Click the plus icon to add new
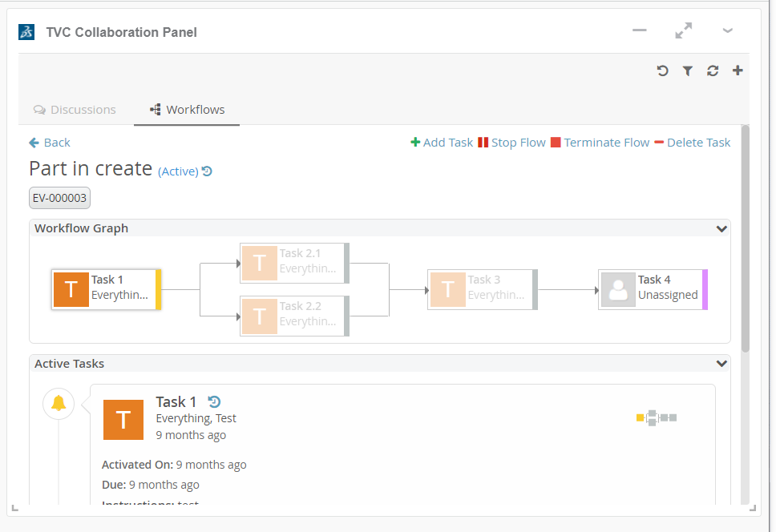 click(738, 71)
